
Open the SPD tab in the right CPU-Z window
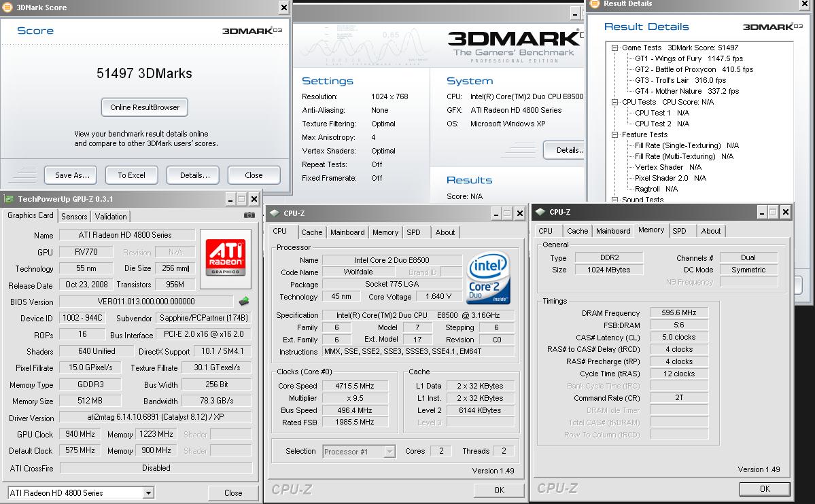tap(679, 231)
